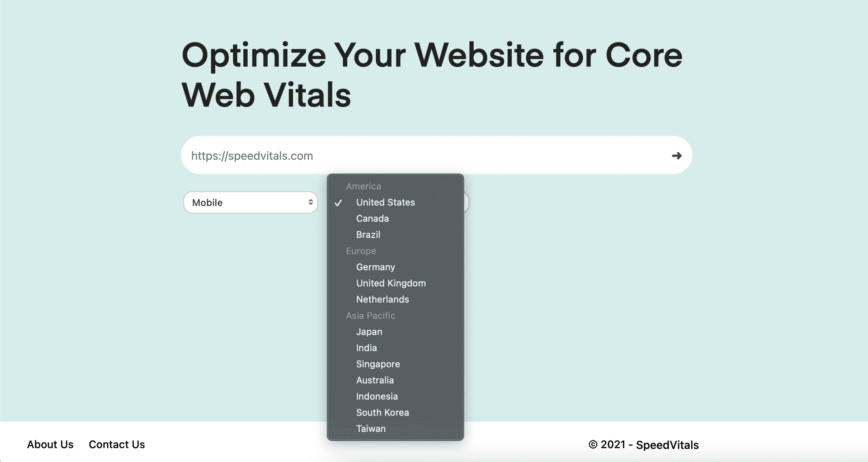
Task: Click the About Us link
Action: [x=50, y=445]
